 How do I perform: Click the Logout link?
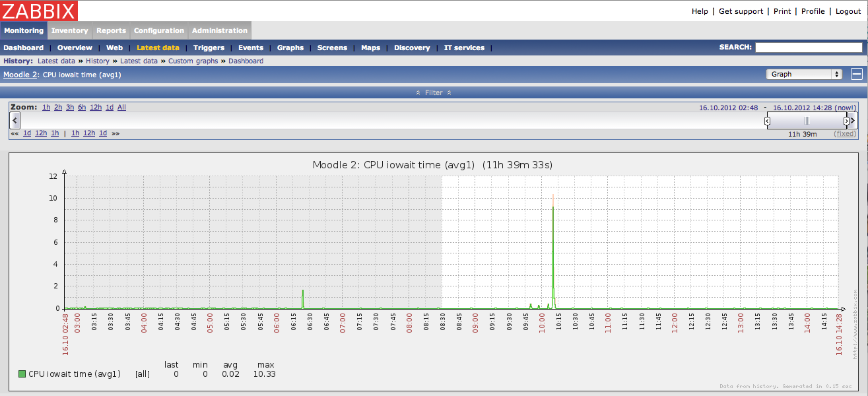pyautogui.click(x=848, y=11)
